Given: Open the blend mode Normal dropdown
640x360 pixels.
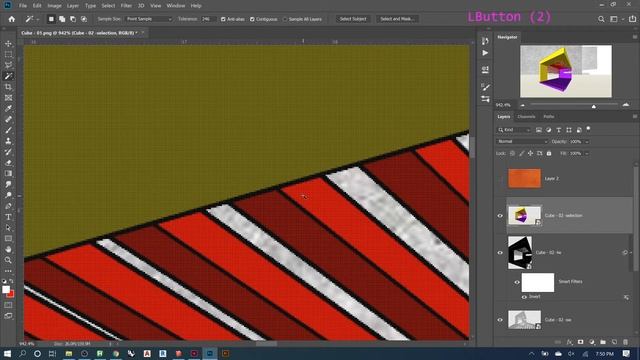Looking at the screenshot, I should coord(522,142).
